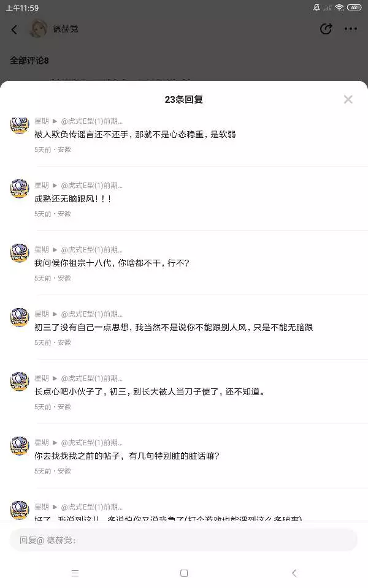Image resolution: width=368 pixels, height=588 pixels.
Task: Tap avatar beside reply '初三了没有自己一点思想'
Action: point(20,317)
